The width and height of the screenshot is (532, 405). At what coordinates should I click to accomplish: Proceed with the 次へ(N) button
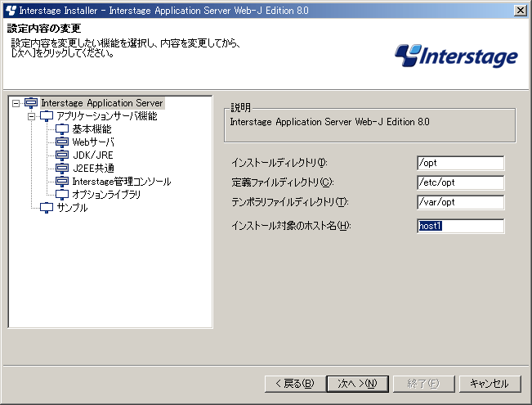358,384
